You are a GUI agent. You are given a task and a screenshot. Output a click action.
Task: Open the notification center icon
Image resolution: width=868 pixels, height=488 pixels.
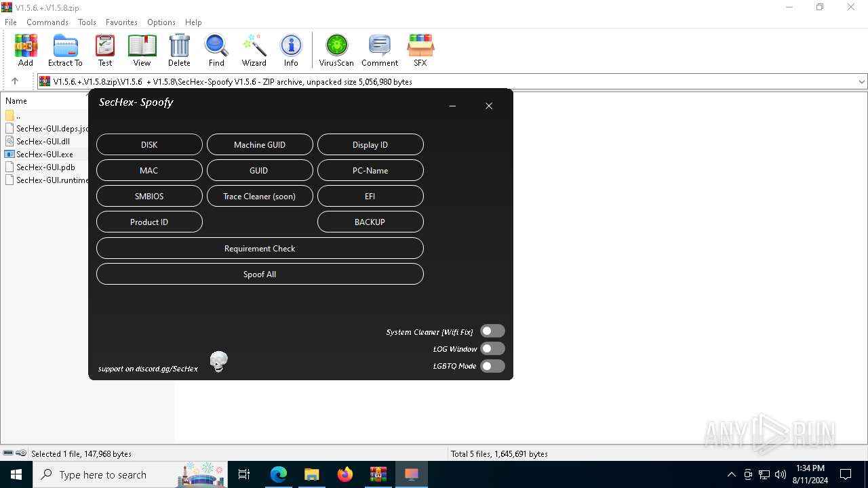click(x=846, y=474)
